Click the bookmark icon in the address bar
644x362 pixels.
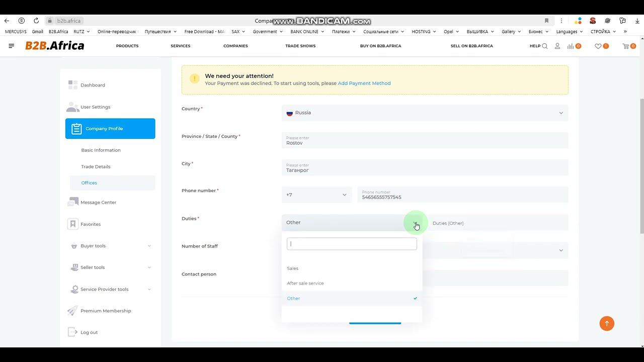[x=546, y=21]
